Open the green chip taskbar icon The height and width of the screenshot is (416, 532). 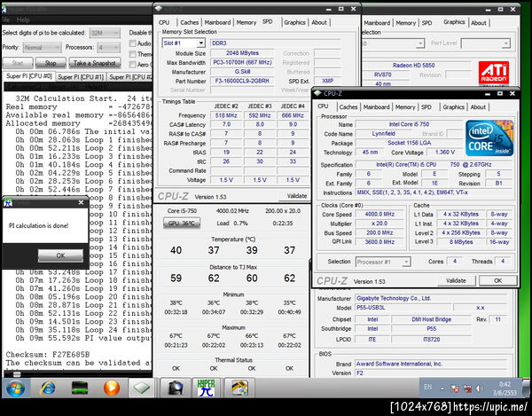[142, 388]
